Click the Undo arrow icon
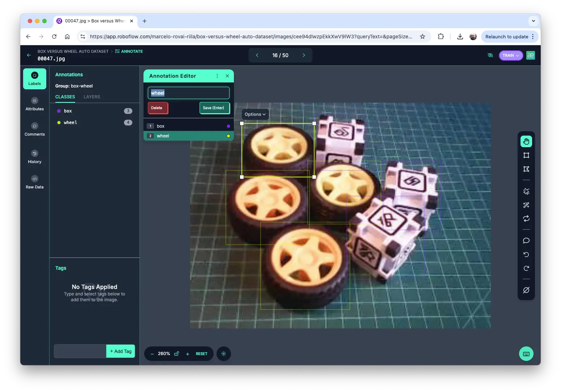 pyautogui.click(x=526, y=255)
